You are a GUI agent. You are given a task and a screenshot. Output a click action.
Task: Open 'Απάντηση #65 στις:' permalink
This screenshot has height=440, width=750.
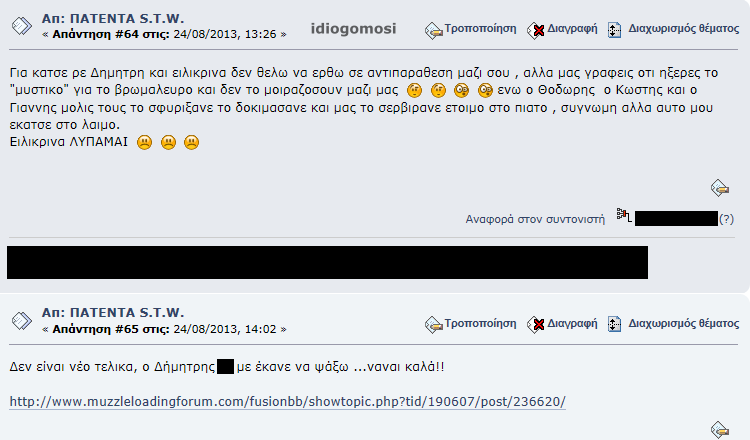point(111,329)
